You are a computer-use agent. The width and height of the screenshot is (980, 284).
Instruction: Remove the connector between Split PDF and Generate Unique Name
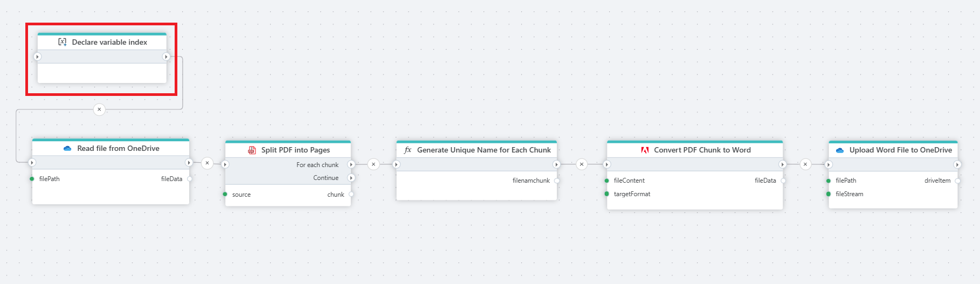click(374, 164)
